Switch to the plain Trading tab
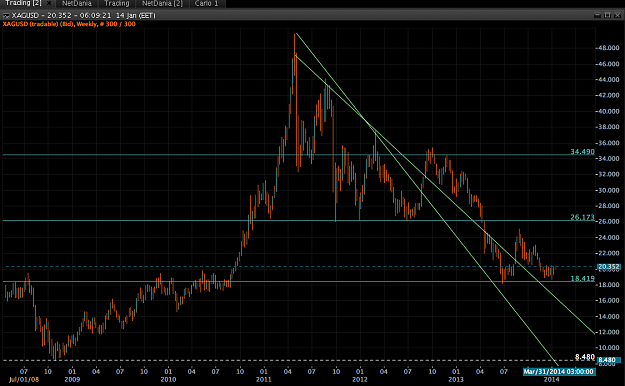Screen dimensions: 625x386 [x=116, y=4]
